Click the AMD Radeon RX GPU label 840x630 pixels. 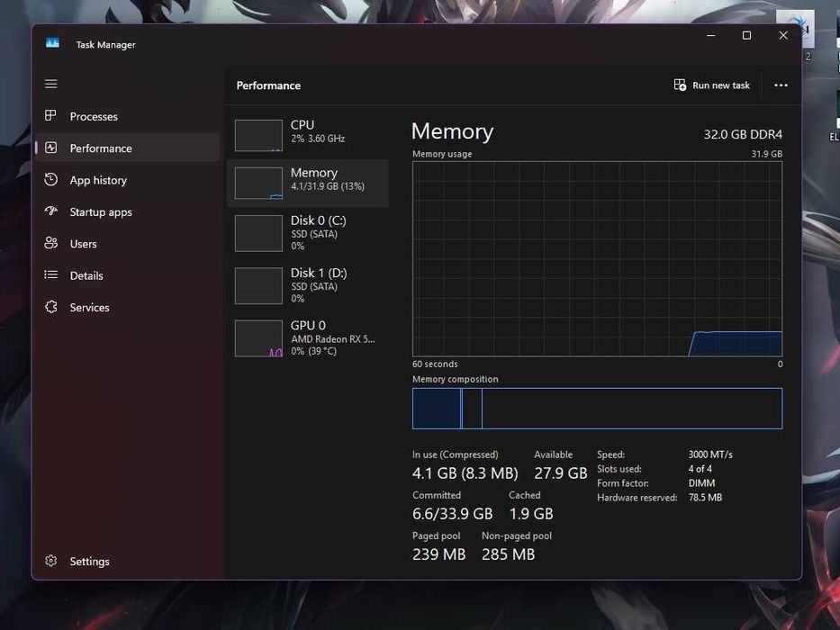[x=333, y=339]
